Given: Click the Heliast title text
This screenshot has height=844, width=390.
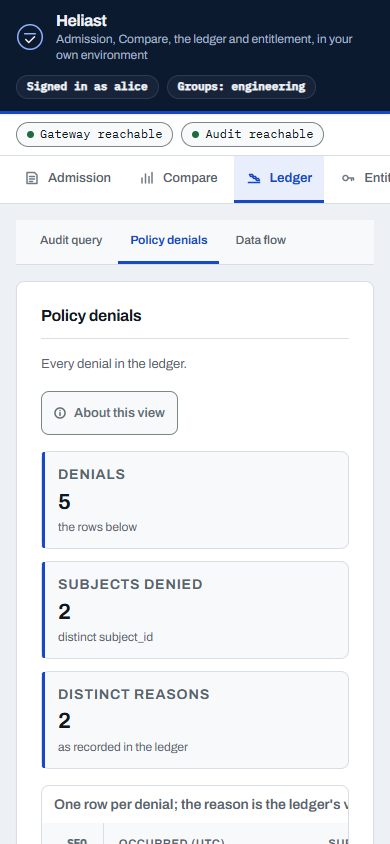Looking at the screenshot, I should pyautogui.click(x=81, y=21).
